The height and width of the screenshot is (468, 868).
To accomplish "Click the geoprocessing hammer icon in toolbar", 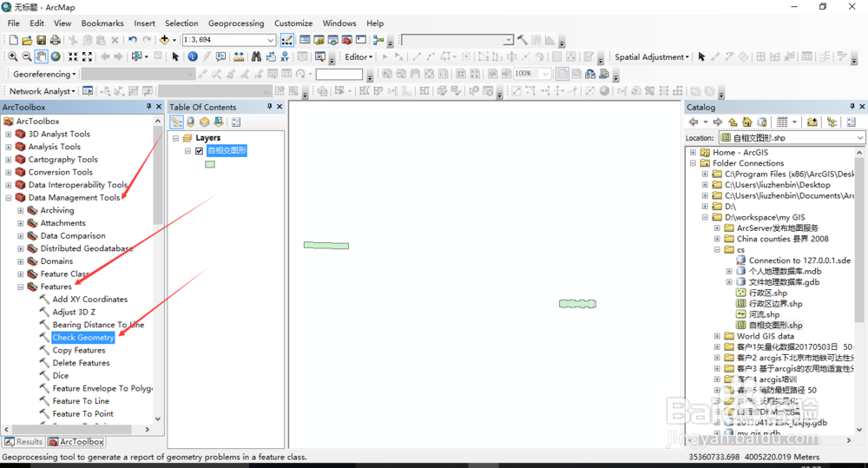I will tap(522, 40).
